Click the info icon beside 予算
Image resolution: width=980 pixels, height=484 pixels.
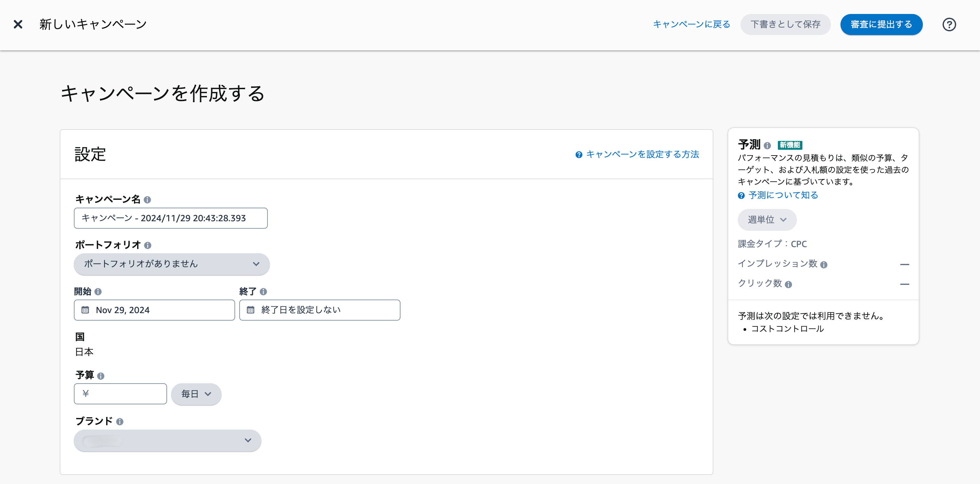click(101, 375)
